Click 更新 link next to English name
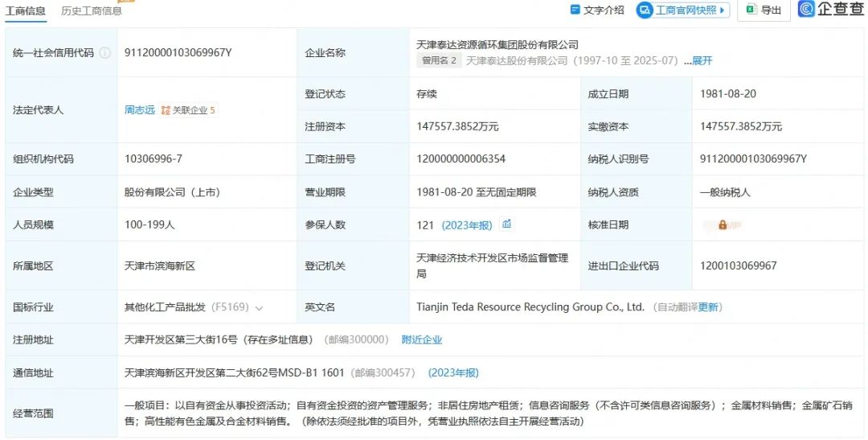The height and width of the screenshot is (440, 868). click(708, 307)
